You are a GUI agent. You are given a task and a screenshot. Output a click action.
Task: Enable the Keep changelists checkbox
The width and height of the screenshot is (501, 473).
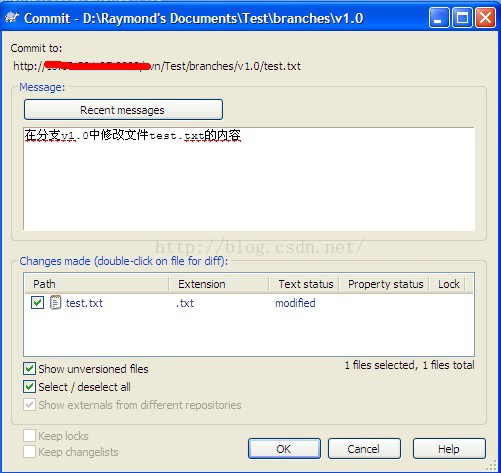(29, 452)
